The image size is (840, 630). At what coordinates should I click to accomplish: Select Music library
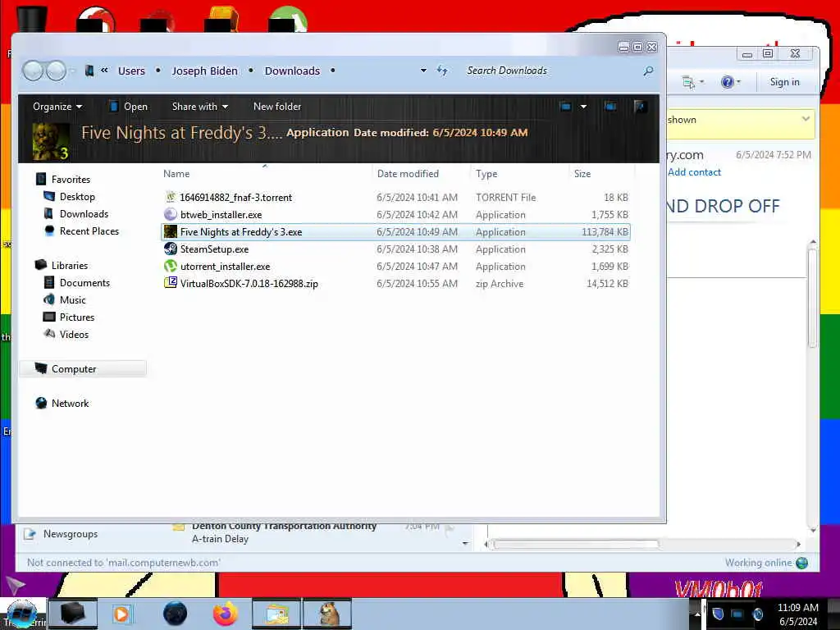coord(72,300)
